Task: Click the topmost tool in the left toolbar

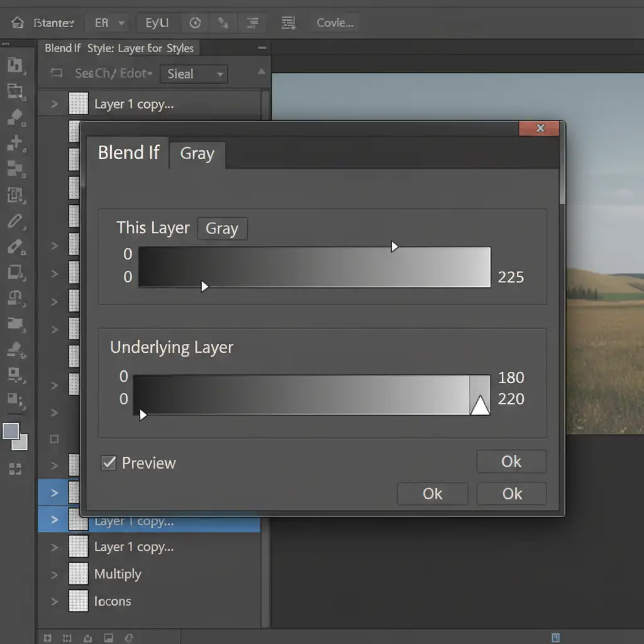Action: 15,65
